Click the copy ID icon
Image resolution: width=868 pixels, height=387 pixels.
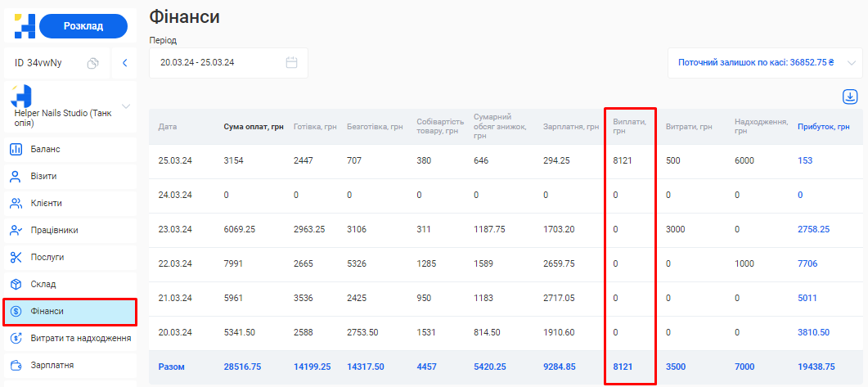point(93,63)
